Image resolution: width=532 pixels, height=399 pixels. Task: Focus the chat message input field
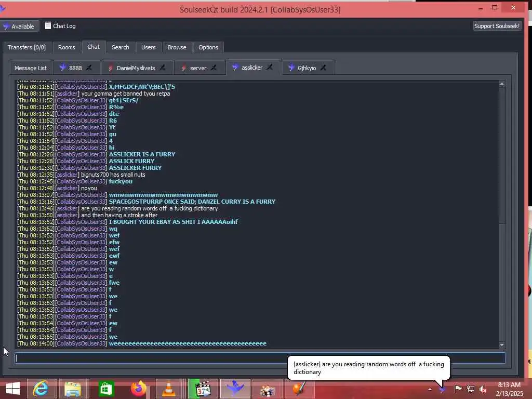[260, 358]
